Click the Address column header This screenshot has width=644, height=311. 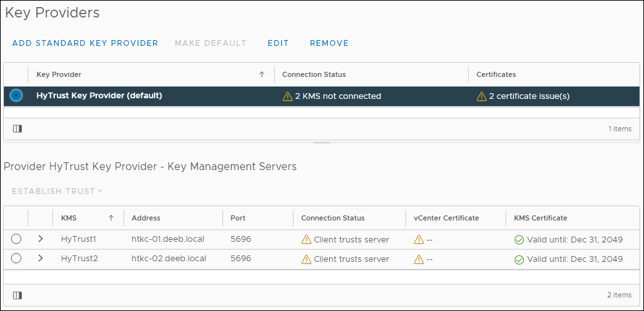[145, 218]
